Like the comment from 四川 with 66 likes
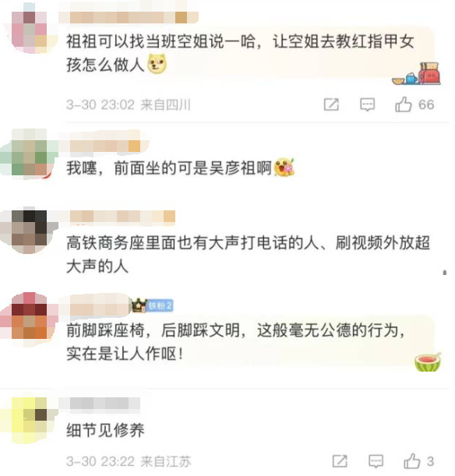This screenshot has width=455, height=476. [x=403, y=104]
